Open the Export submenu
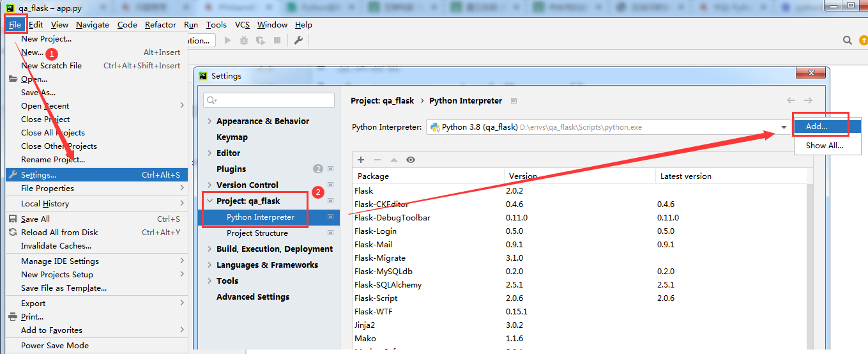Image resolution: width=868 pixels, height=354 pixels. [96, 303]
